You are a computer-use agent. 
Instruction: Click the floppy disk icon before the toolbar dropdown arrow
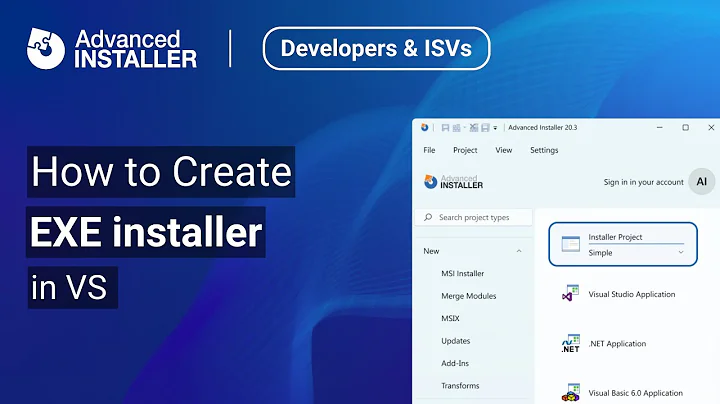(485, 128)
